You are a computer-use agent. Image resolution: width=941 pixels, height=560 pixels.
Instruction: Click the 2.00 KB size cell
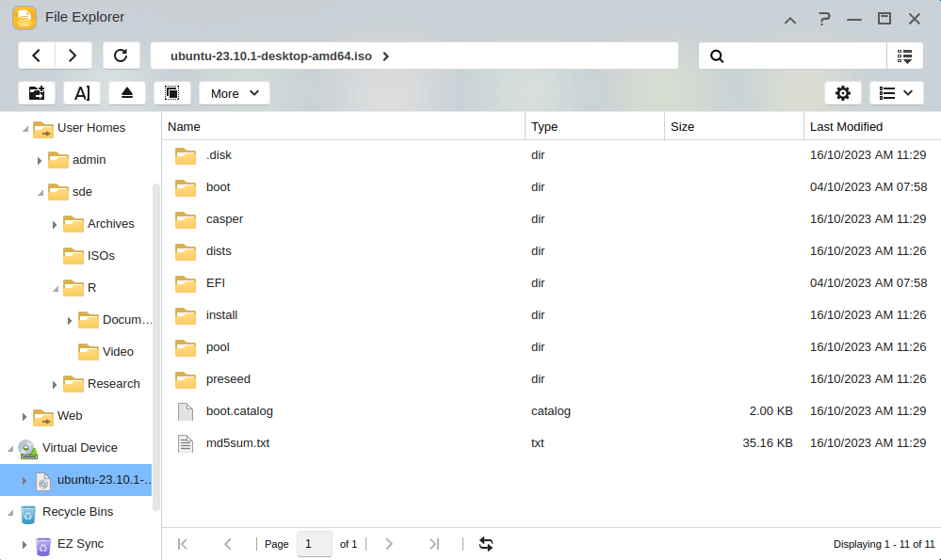(x=771, y=411)
